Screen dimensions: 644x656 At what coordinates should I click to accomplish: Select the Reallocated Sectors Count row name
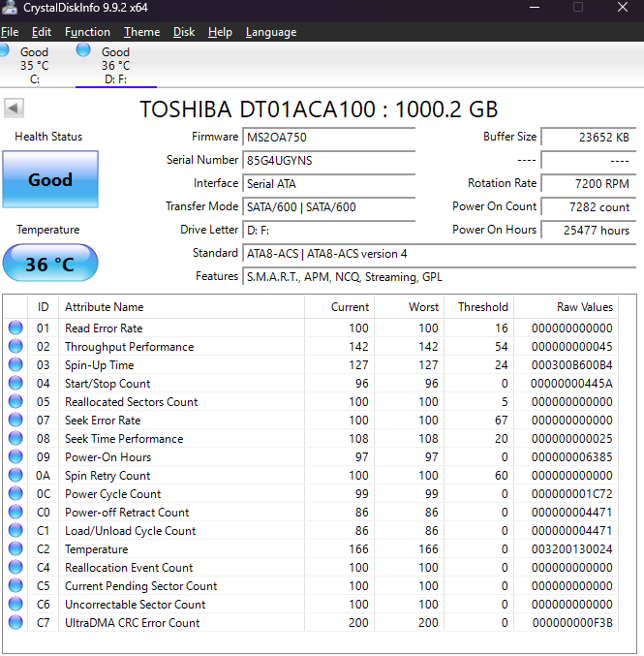tap(131, 401)
